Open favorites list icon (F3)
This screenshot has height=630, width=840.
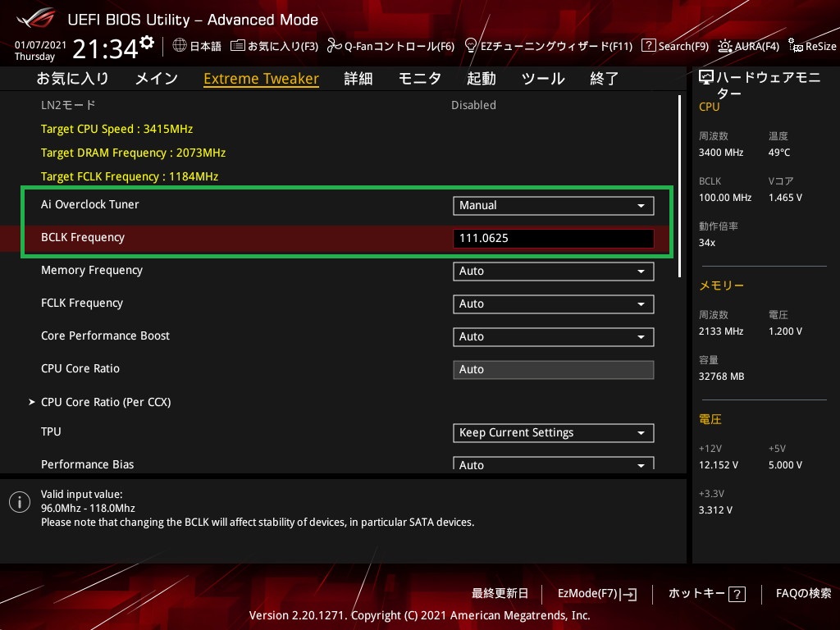237,46
